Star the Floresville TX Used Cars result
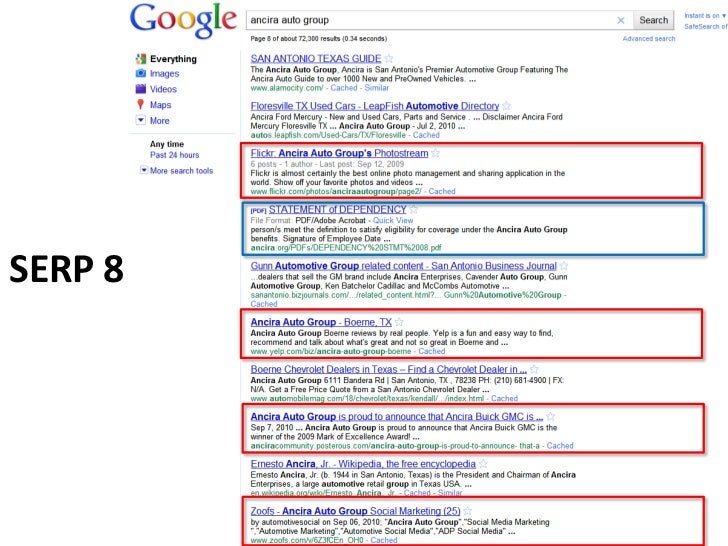The height and width of the screenshot is (546, 728). 507,106
